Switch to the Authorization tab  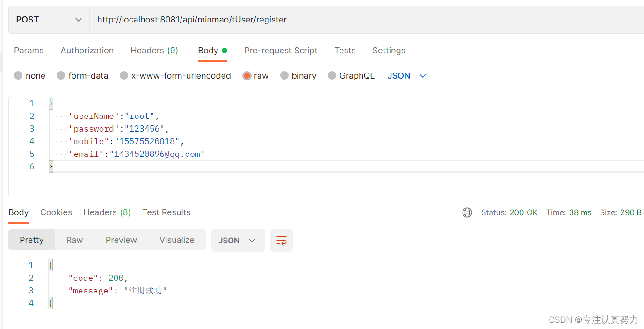point(87,51)
